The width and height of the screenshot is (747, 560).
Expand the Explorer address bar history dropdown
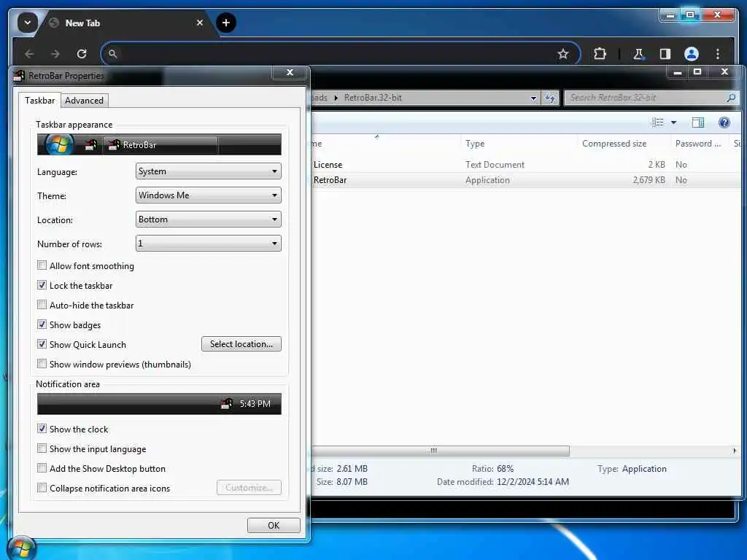(x=533, y=98)
